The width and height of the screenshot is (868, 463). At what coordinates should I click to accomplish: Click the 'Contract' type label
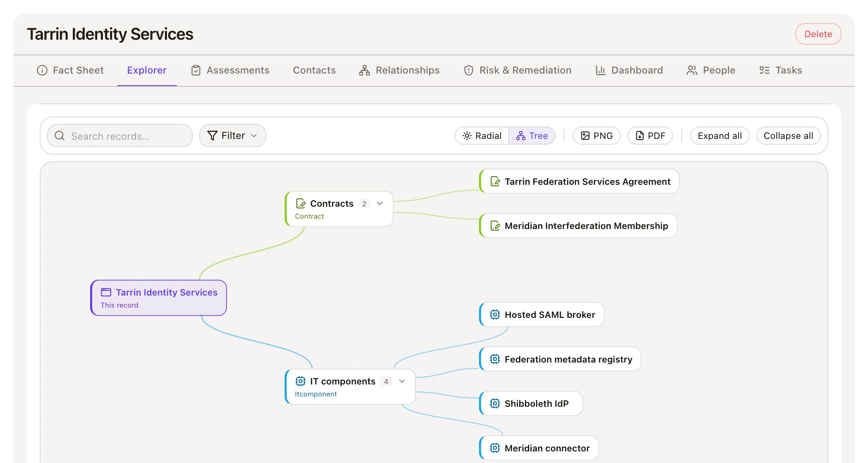point(309,216)
